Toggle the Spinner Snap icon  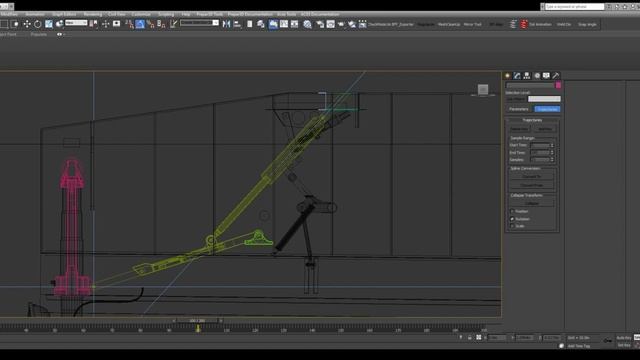click(x=161, y=24)
